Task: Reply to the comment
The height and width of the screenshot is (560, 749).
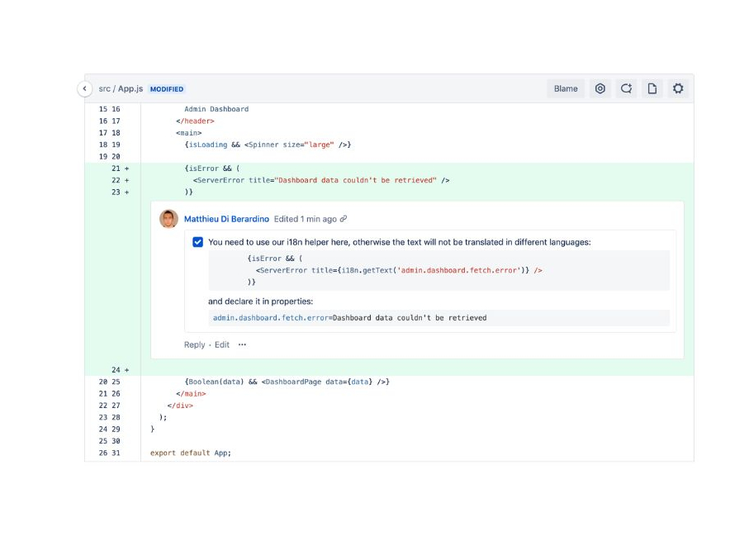Action: click(194, 344)
